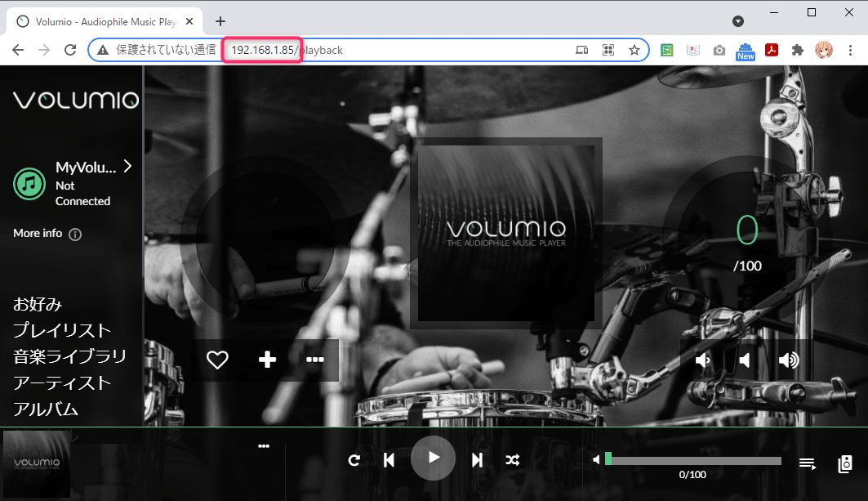Open 音楽ライブラリ in the sidebar
This screenshot has width=868, height=501.
click(x=69, y=356)
